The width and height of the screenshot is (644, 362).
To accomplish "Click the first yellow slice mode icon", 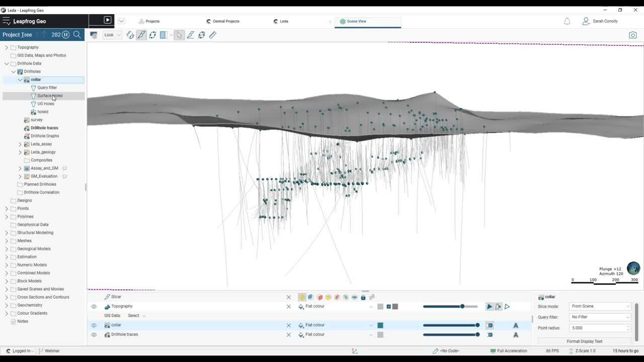I will 302,297.
